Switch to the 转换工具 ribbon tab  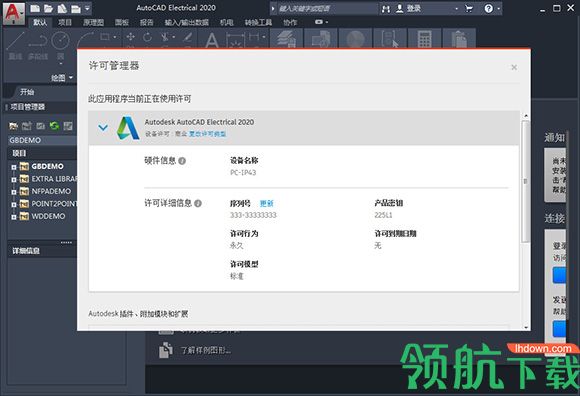(x=258, y=22)
